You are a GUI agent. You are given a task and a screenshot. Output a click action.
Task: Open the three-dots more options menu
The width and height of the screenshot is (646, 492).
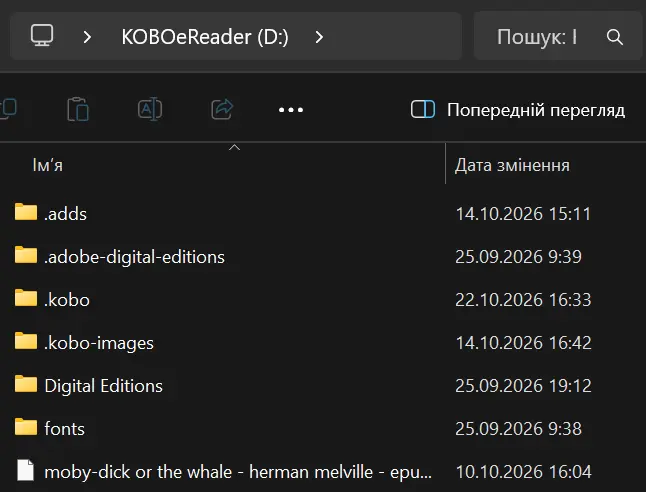[291, 110]
